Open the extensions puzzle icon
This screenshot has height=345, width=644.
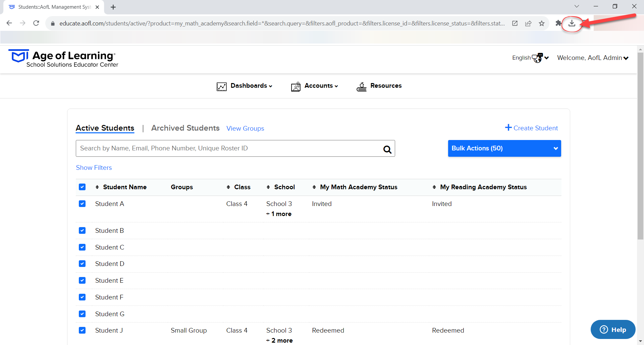click(x=558, y=23)
